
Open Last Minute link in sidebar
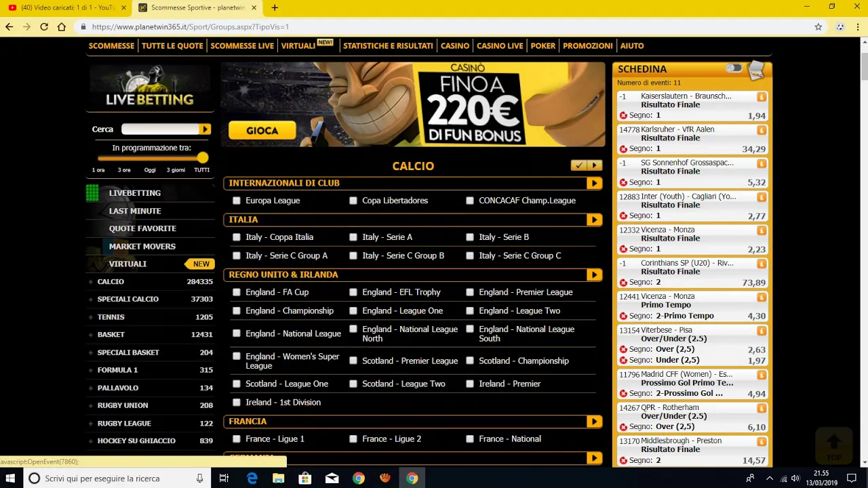135,211
